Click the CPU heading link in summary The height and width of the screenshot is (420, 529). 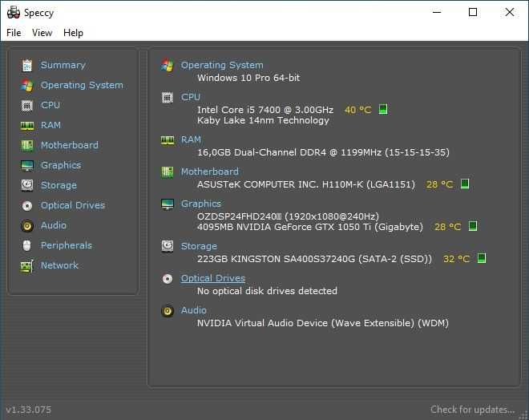tap(191, 97)
